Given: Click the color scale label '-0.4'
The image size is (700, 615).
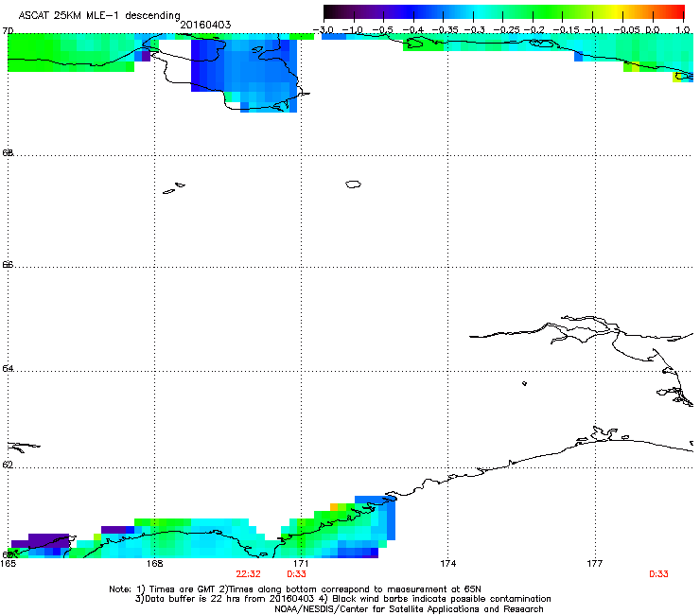Looking at the screenshot, I should (x=412, y=30).
